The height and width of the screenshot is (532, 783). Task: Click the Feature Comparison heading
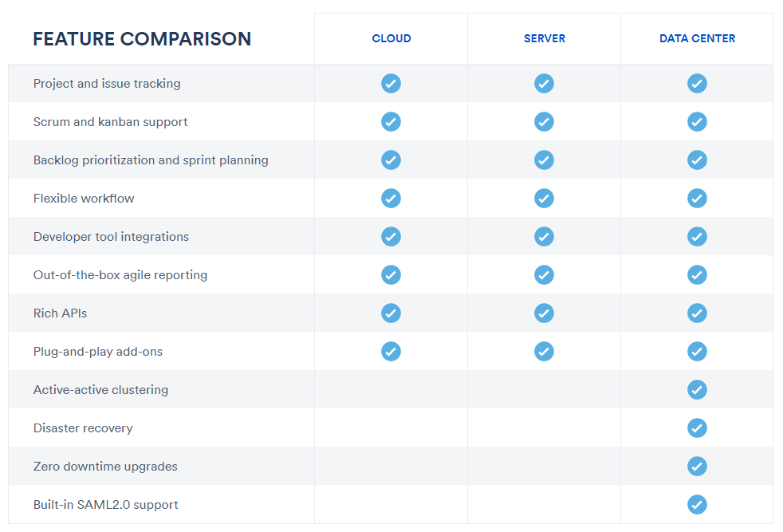[x=142, y=39]
